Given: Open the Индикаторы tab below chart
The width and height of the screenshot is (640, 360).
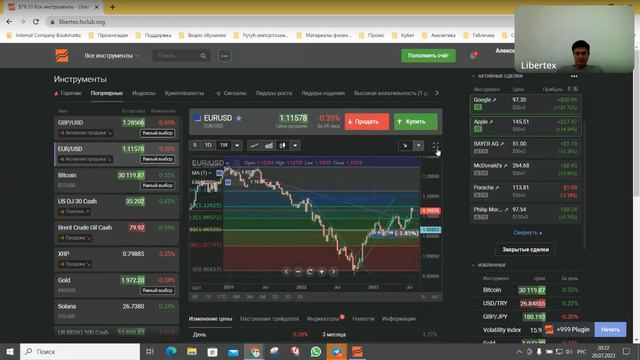Looking at the screenshot, I should [323, 319].
